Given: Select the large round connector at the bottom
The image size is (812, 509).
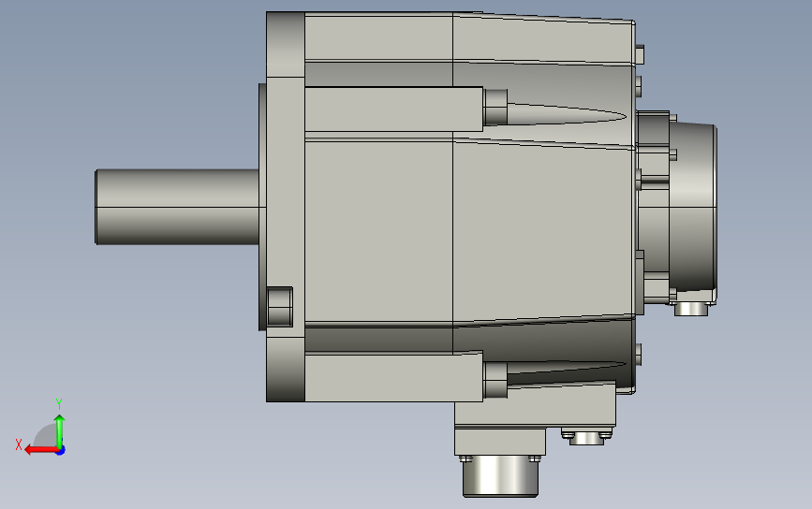Looking at the screenshot, I should 500,477.
